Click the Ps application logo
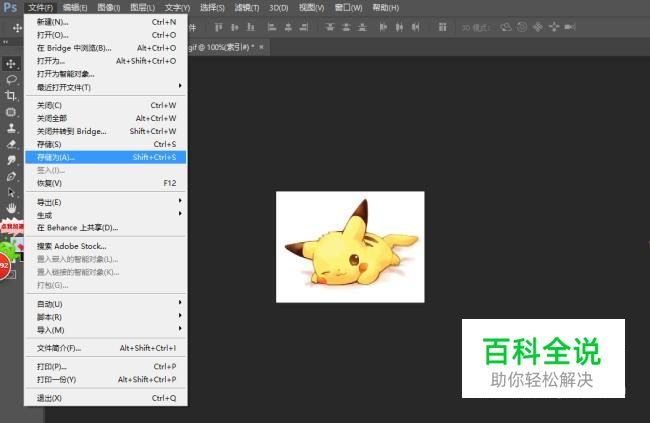 [x=10, y=7]
